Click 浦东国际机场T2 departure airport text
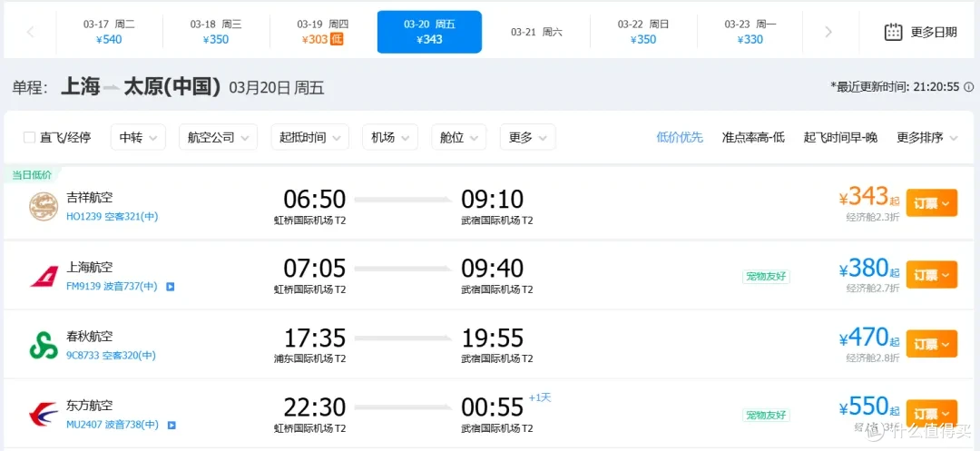980x451 pixels. coord(310,359)
